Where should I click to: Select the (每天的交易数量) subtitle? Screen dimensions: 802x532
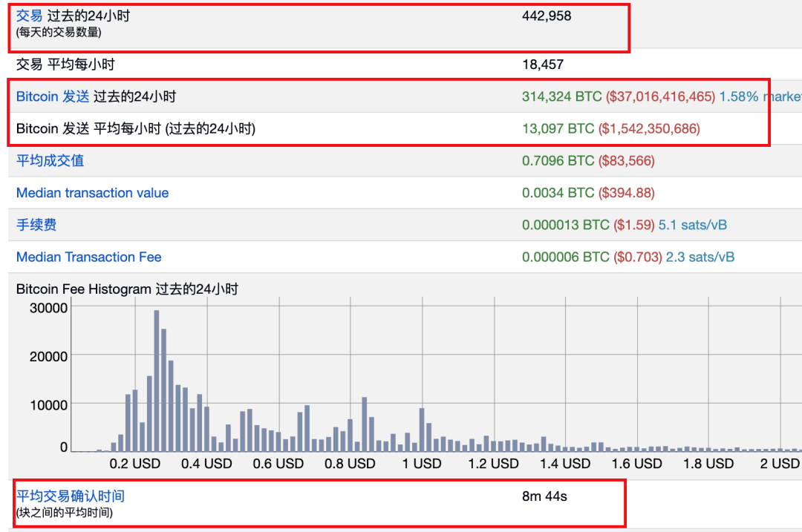59,32
